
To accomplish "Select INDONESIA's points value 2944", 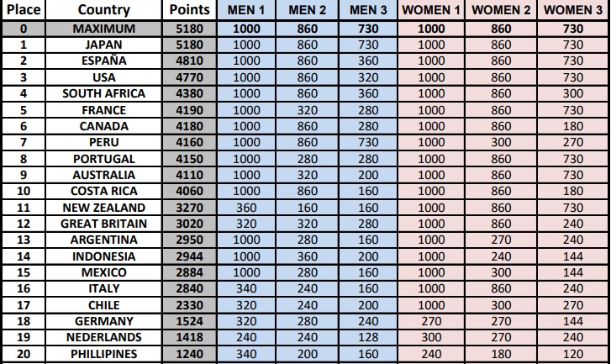I will (x=189, y=256).
